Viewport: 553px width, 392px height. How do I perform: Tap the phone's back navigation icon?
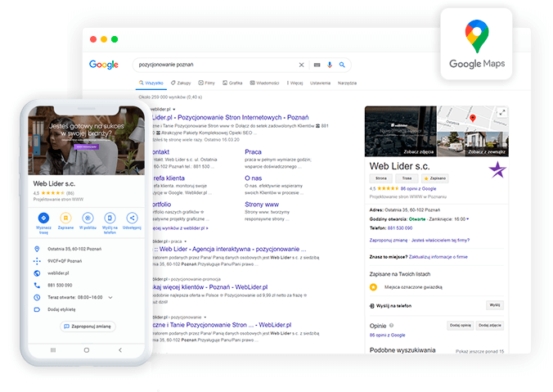120,350
